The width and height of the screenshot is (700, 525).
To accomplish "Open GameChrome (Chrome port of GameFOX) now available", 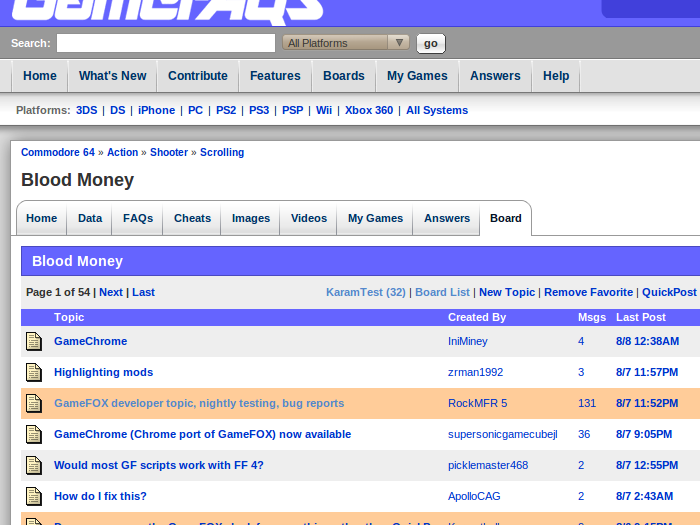I will tap(203, 434).
